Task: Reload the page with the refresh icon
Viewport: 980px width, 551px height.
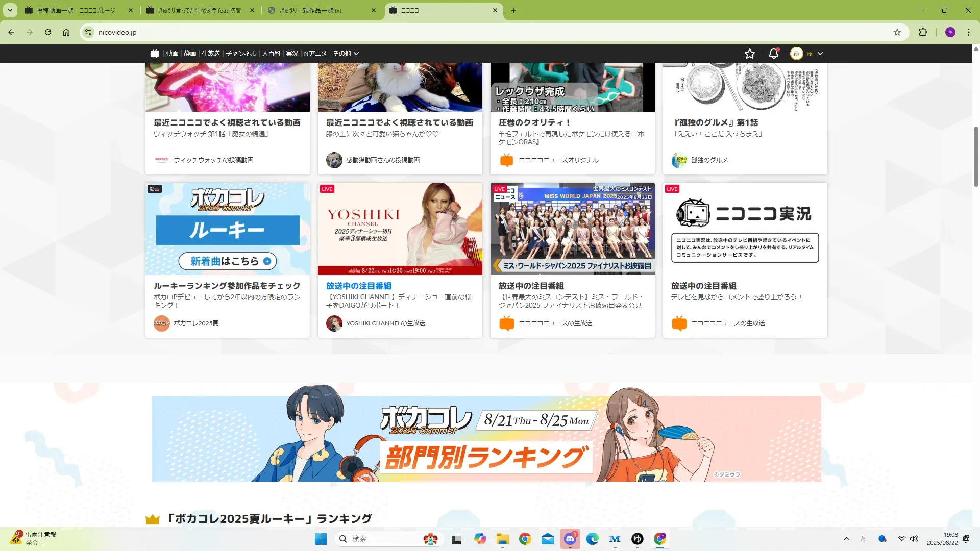Action: (x=48, y=32)
